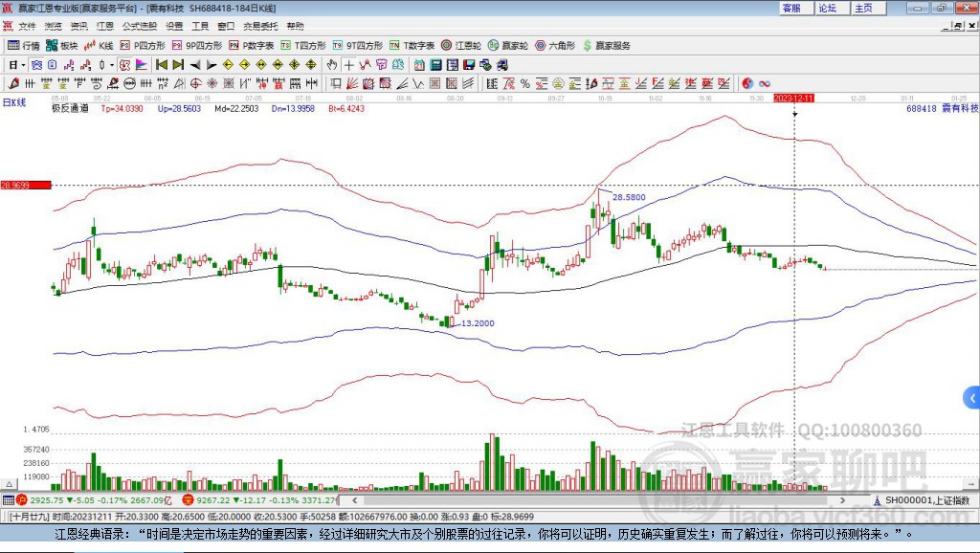The height and width of the screenshot is (553, 980).
Task: Select the percent % tool icon
Action: pyautogui.click(x=525, y=84)
